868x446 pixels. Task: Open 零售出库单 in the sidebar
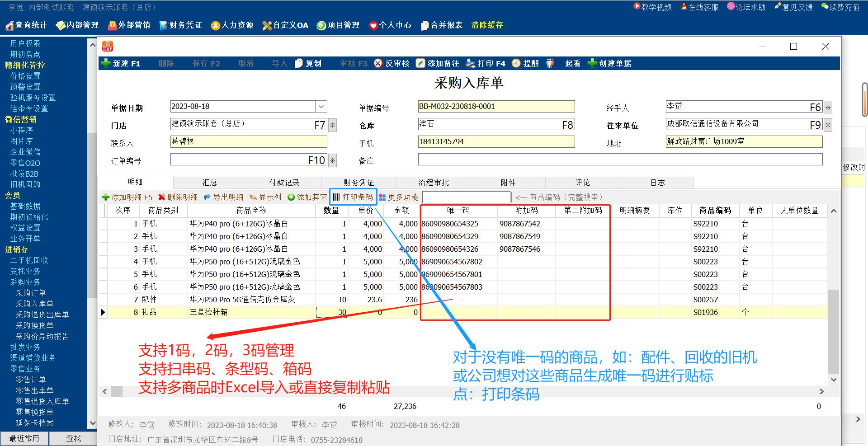coord(34,390)
